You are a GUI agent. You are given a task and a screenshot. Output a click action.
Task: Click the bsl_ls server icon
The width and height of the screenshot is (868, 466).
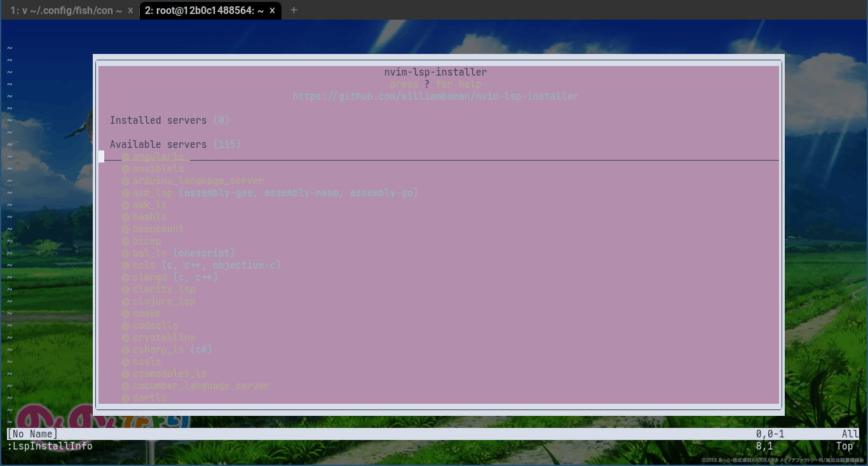point(126,253)
